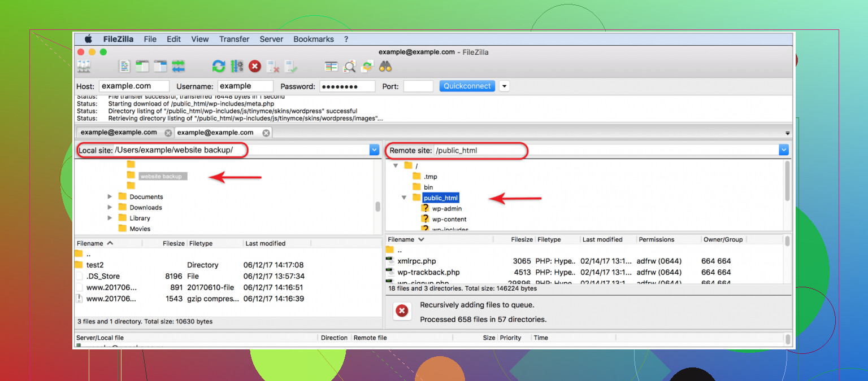Viewport: 868px width, 381px height.
Task: Select wp-content folder in remote tree
Action: (449, 219)
